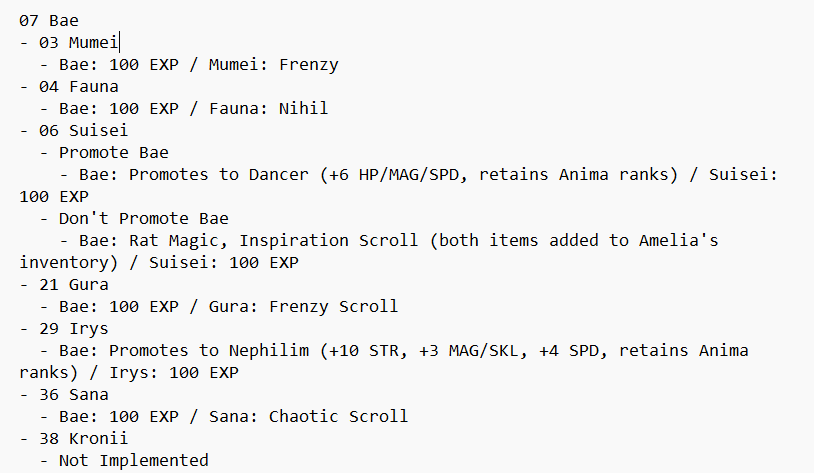Click on the '04 Fauna' line

[69, 86]
